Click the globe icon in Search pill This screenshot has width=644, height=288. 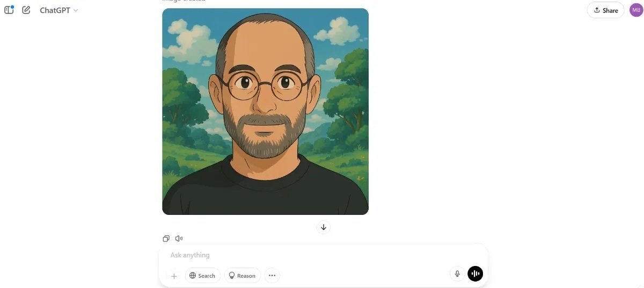[193, 276]
